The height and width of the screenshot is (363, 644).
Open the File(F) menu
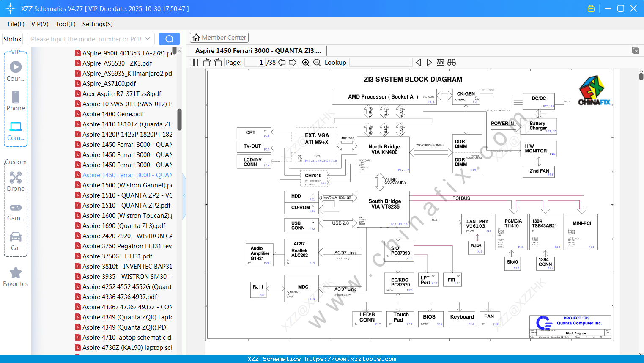(x=16, y=24)
